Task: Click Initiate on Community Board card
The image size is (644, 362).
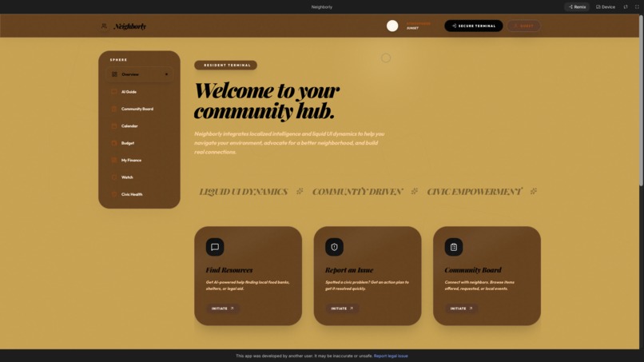Action: pyautogui.click(x=461, y=308)
